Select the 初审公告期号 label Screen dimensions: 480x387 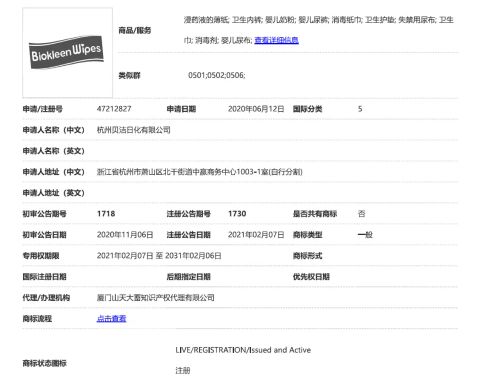click(x=44, y=214)
